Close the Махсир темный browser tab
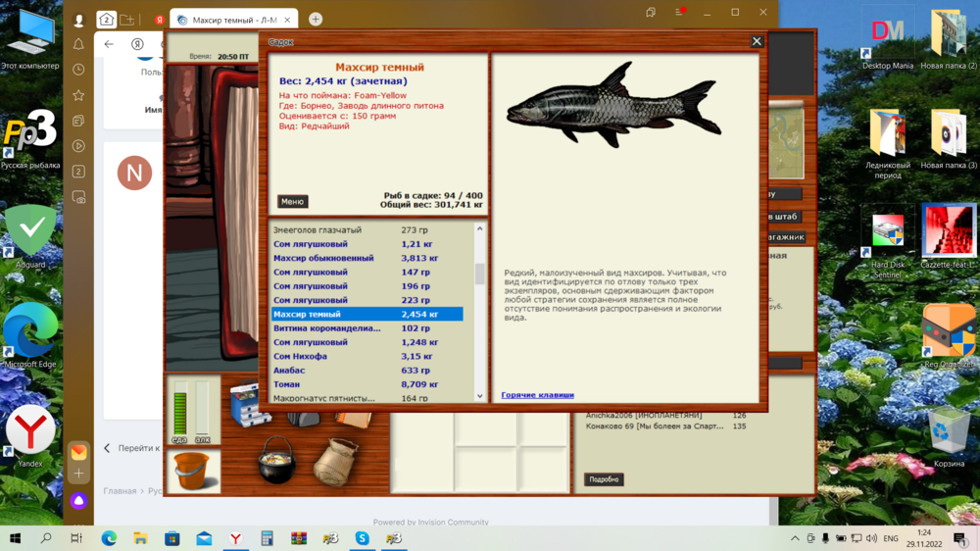 click(x=287, y=20)
